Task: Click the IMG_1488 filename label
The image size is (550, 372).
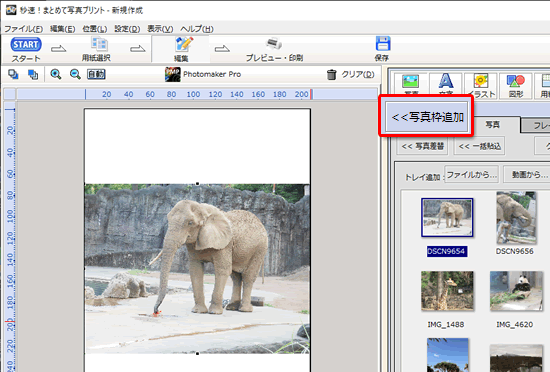Action: tap(446, 324)
